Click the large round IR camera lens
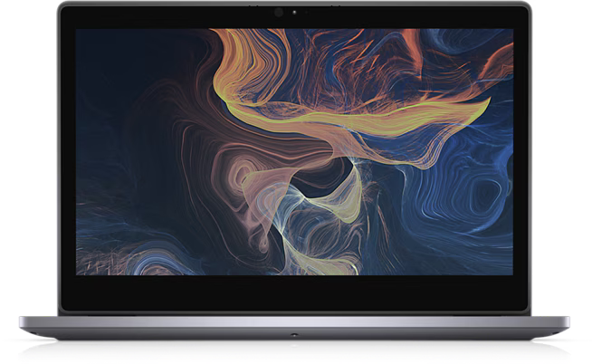The image size is (592, 364). [x=279, y=13]
